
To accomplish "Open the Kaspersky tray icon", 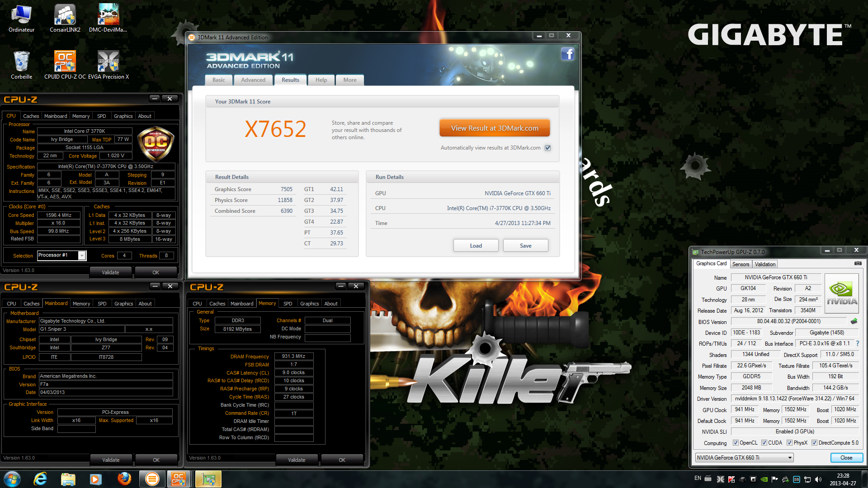I will 731,479.
